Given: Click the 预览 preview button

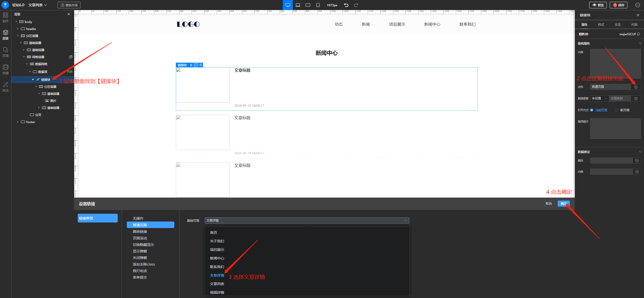Looking at the screenshot, I should (x=598, y=5).
